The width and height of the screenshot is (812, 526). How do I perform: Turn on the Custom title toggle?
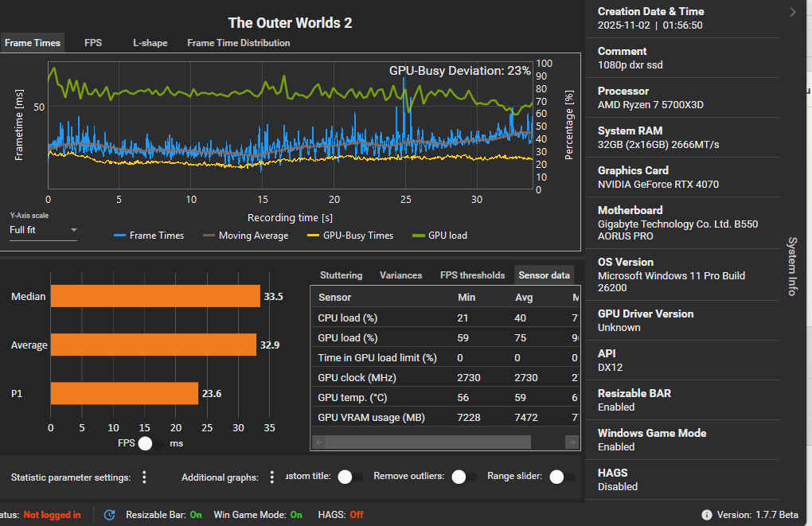point(349,477)
